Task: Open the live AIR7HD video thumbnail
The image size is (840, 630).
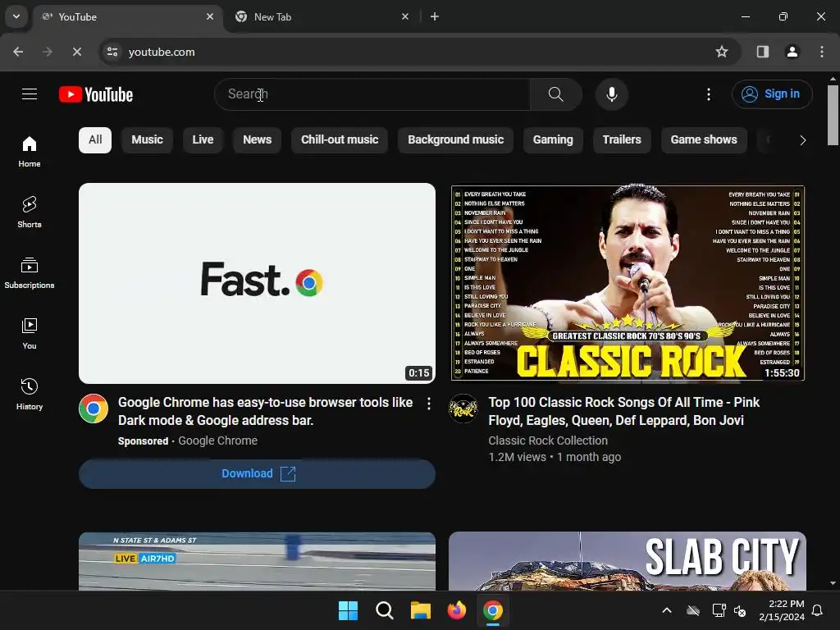Action: pos(257,561)
